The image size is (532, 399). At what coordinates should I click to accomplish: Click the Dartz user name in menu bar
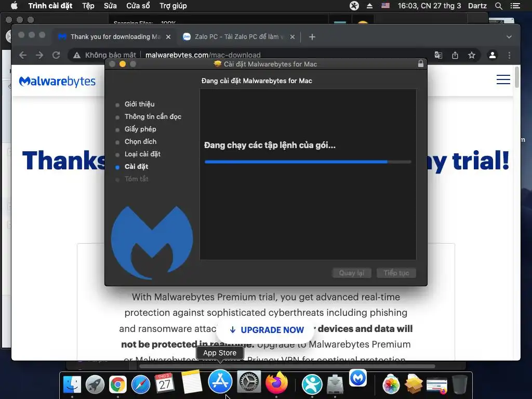pyautogui.click(x=477, y=6)
